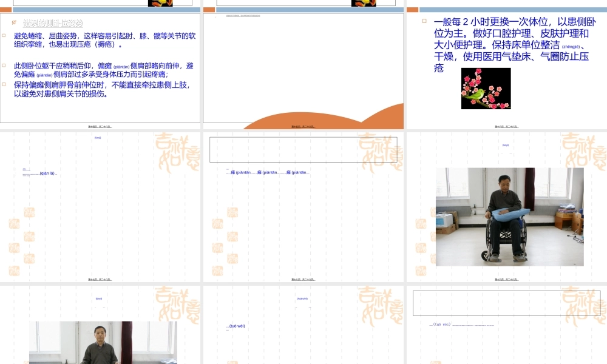Image resolution: width=607 pixels, height=364 pixels.
Task: Click the seated man photo on the bottom-left slide
Action: coord(103,343)
